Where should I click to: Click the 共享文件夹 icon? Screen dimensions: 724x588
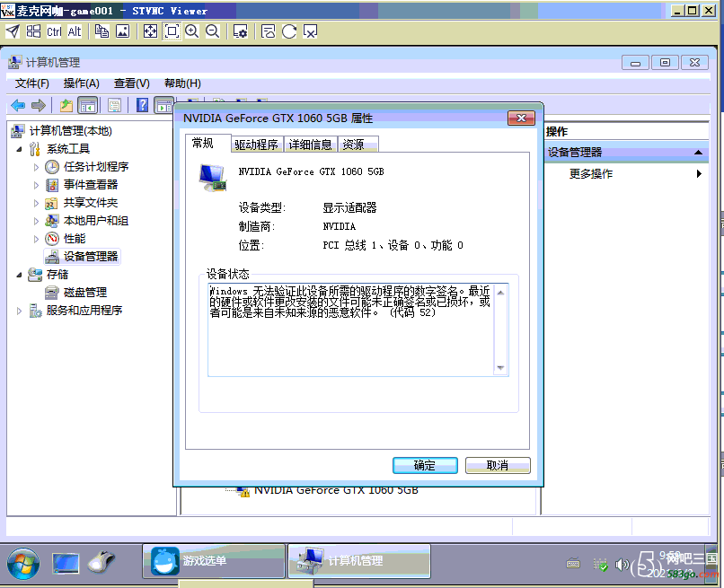click(x=51, y=203)
